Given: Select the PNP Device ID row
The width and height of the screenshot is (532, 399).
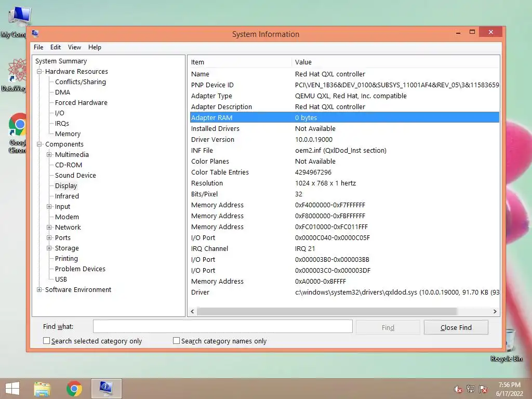Looking at the screenshot, I should (344, 85).
